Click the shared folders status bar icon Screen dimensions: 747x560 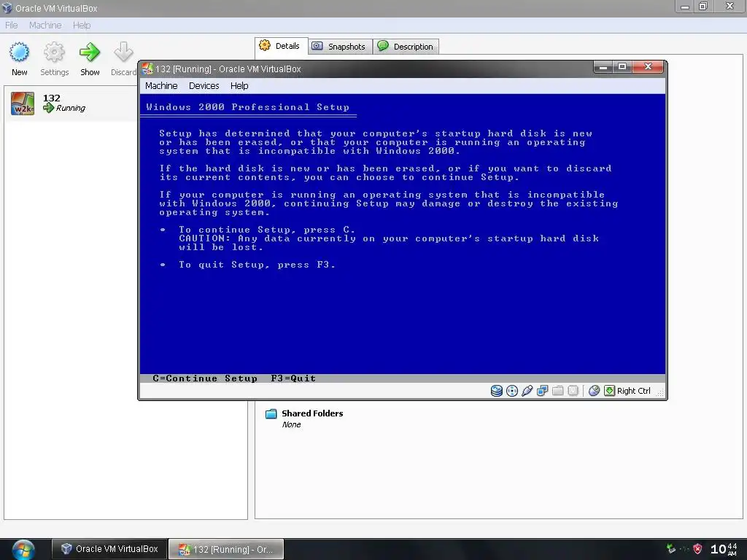[557, 391]
